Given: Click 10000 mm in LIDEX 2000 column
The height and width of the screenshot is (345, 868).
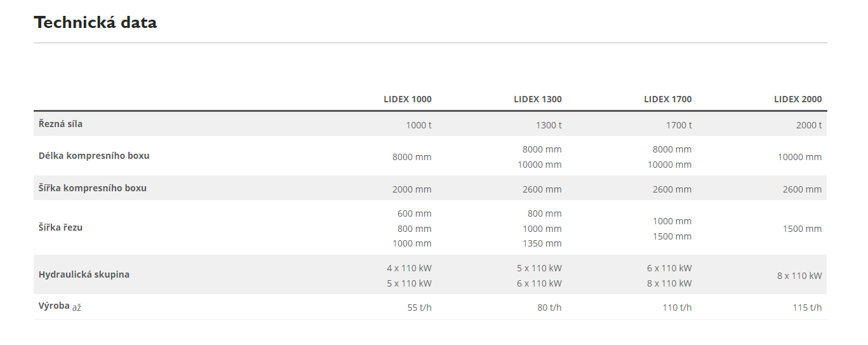Looking at the screenshot, I should click(x=800, y=157).
